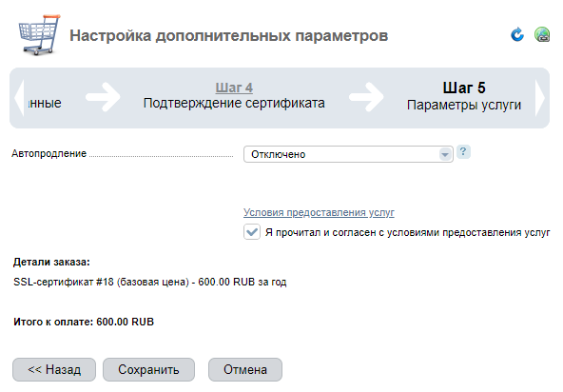Click the blue refresh arrow icon
Viewport: 563px width, 392px height.
(x=517, y=35)
